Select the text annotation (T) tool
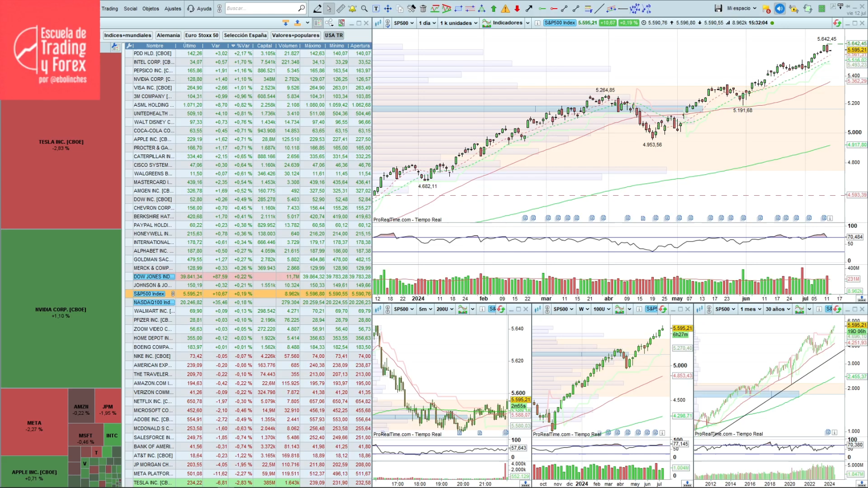The width and height of the screenshot is (868, 488). click(x=375, y=8)
